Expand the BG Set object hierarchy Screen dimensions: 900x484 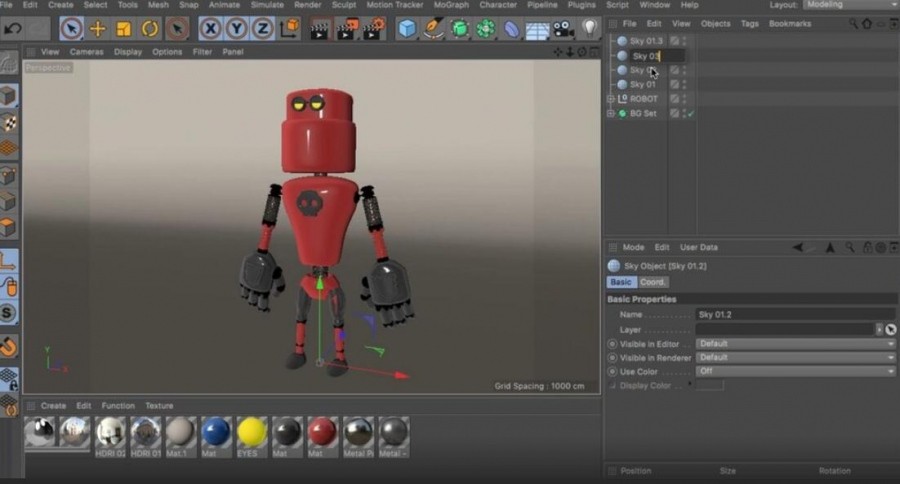tap(611, 113)
